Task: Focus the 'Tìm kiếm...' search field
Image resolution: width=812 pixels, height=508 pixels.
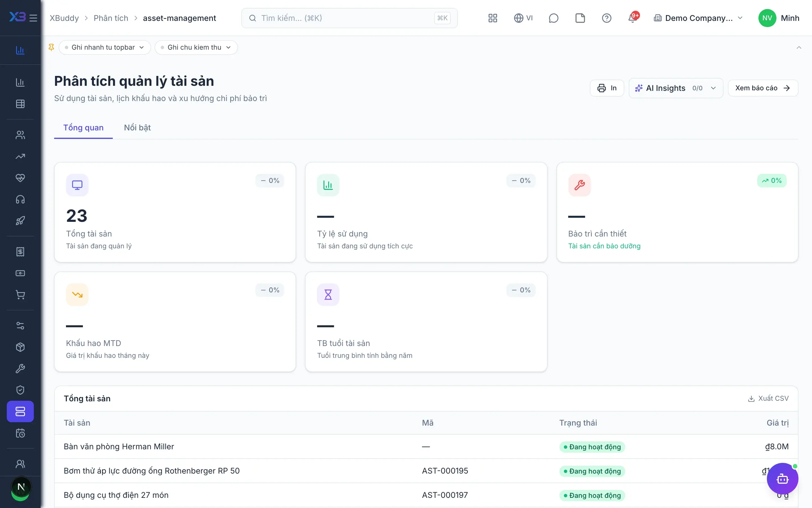Action: coord(349,18)
